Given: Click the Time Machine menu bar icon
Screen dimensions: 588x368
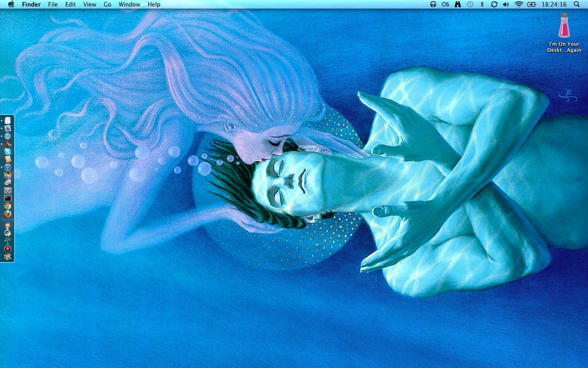Looking at the screenshot, I should pos(470,4).
